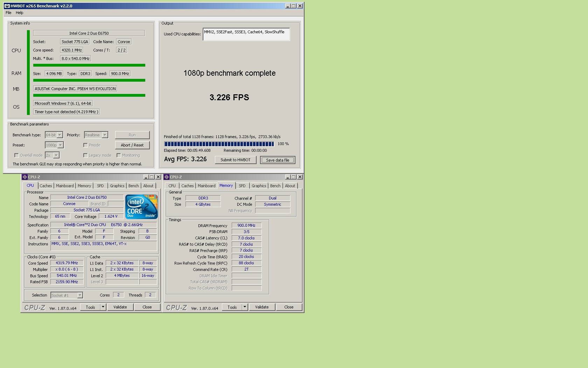This screenshot has width=588, height=368.
Task: Toggle the Monitoring checkbox
Action: pos(119,155)
